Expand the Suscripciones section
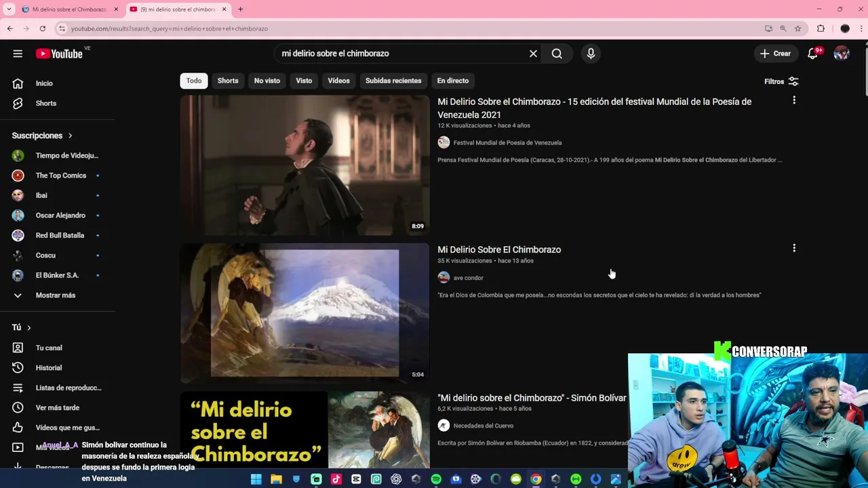 42,136
